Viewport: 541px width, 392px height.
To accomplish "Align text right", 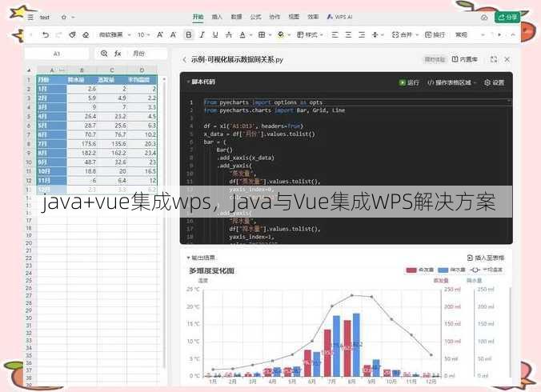I will tap(362, 35).
